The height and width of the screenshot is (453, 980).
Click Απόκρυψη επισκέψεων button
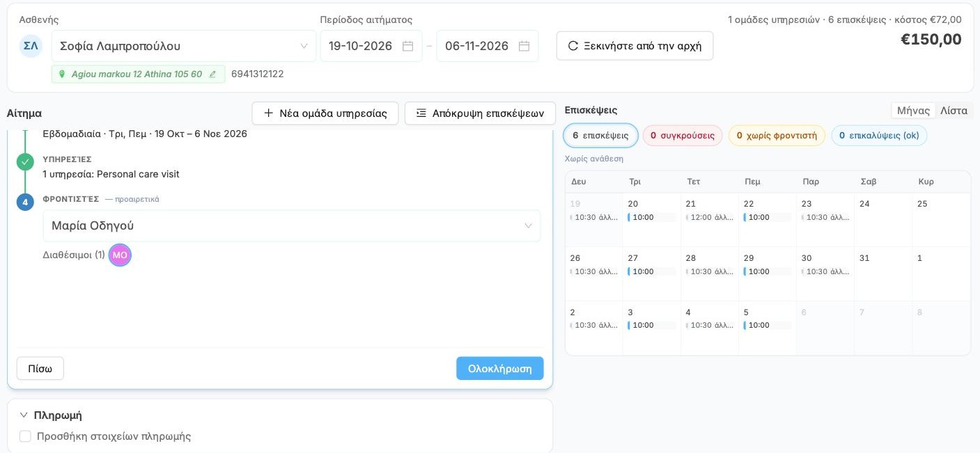[480, 113]
